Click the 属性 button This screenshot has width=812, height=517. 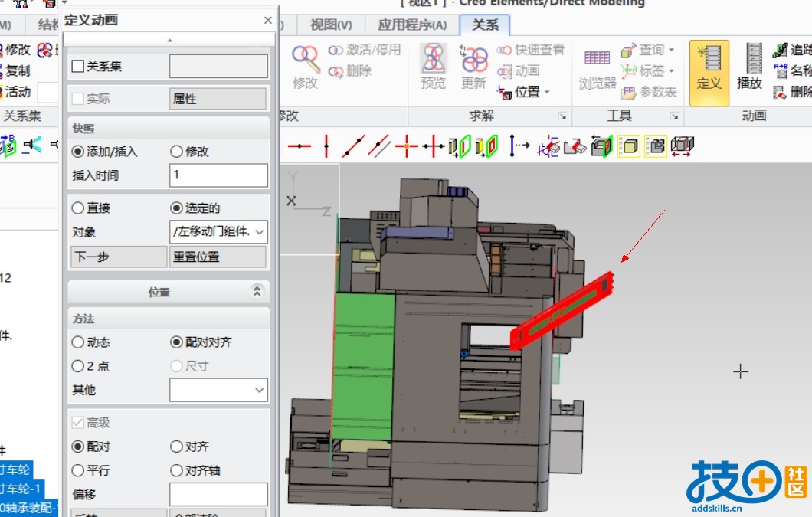coord(218,99)
